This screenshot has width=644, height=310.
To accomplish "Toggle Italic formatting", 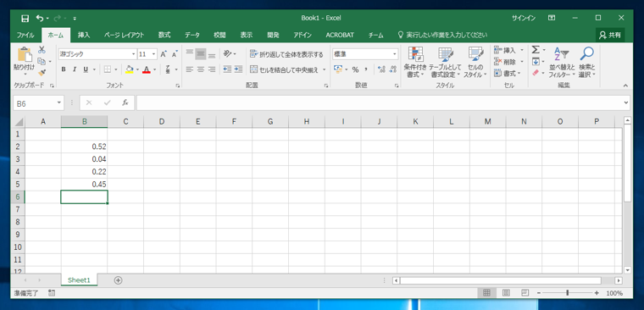I will 75,69.
